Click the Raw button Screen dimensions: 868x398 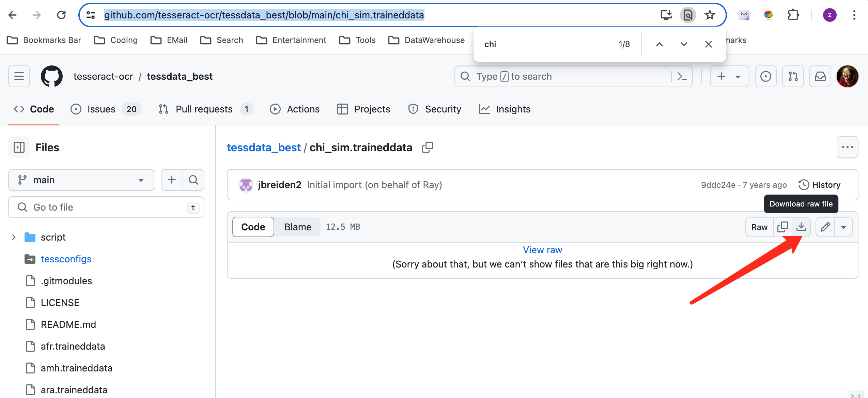759,227
